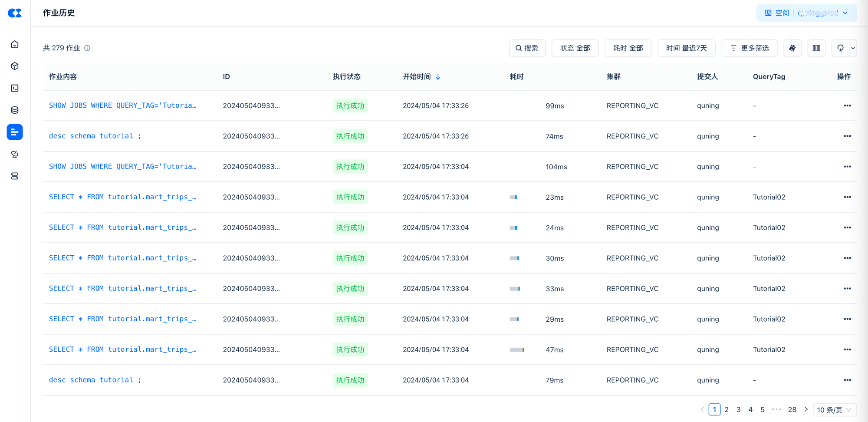This screenshot has width=868, height=422.
Task: Open the first SHOW JOBS job link
Action: [122, 105]
